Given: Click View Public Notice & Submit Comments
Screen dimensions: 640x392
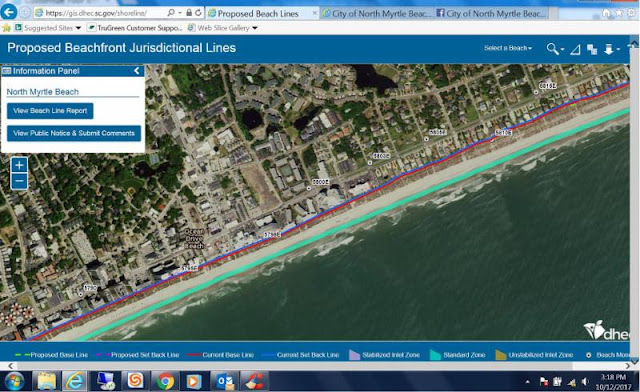Looking at the screenshot, I should [x=74, y=133].
